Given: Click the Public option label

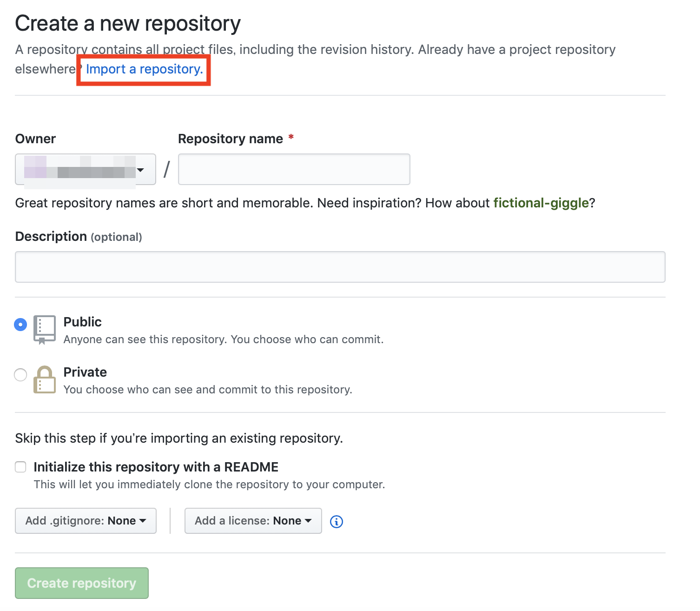Looking at the screenshot, I should tap(83, 322).
